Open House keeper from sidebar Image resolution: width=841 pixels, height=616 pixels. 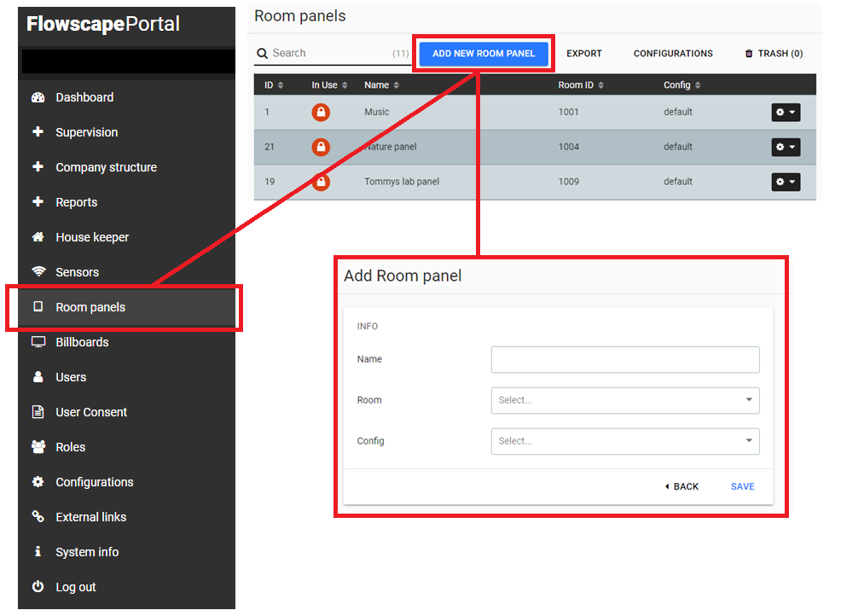click(x=92, y=237)
